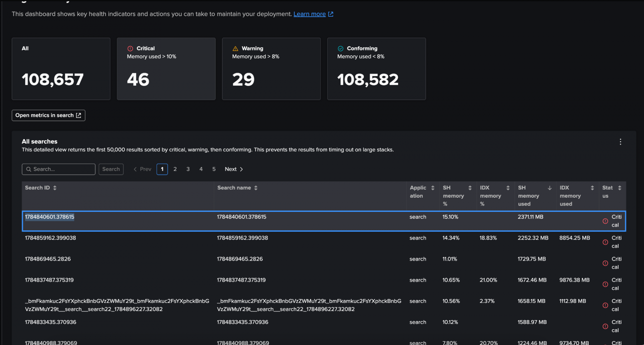The width and height of the screenshot is (644, 345).
Task: Click Next page chevron button
Action: click(x=234, y=169)
